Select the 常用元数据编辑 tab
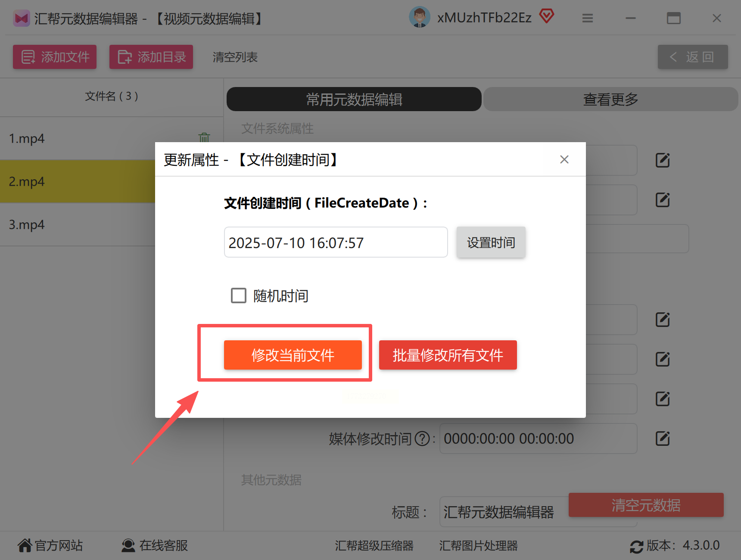This screenshot has width=741, height=560. click(x=354, y=99)
